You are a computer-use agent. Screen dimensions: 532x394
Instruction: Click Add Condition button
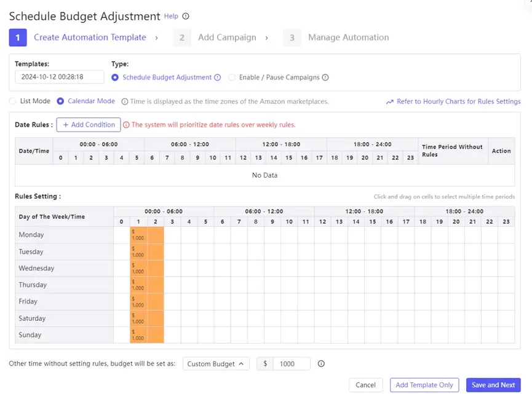coord(89,125)
